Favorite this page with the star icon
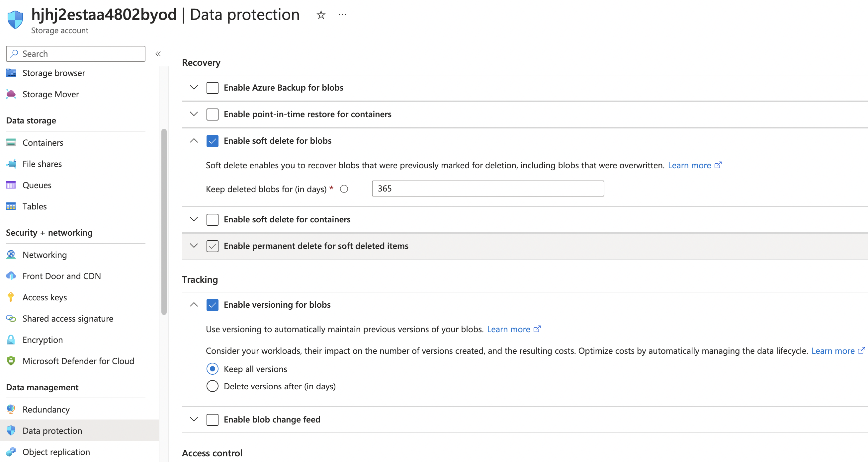This screenshot has height=462, width=868. (x=321, y=15)
